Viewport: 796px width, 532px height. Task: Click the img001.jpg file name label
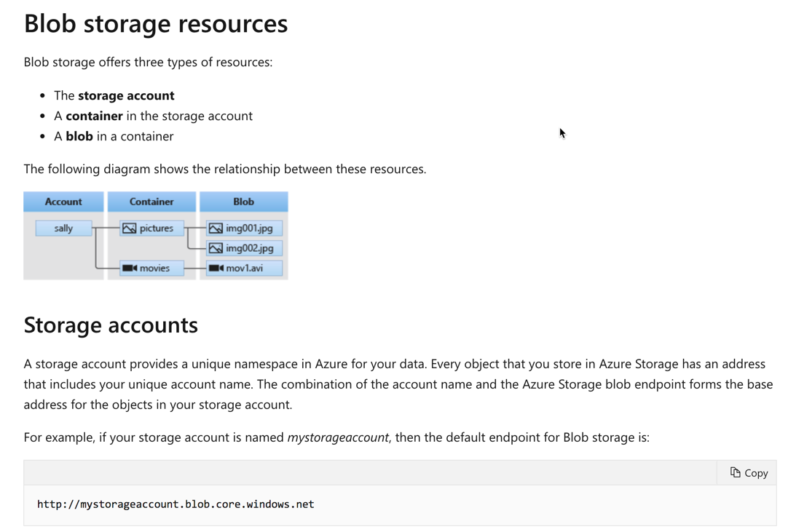click(249, 229)
